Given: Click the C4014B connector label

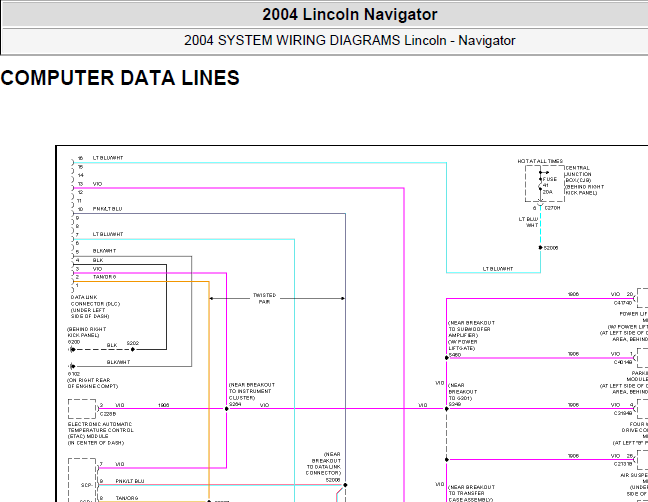Looking at the screenshot, I should click(x=623, y=362).
